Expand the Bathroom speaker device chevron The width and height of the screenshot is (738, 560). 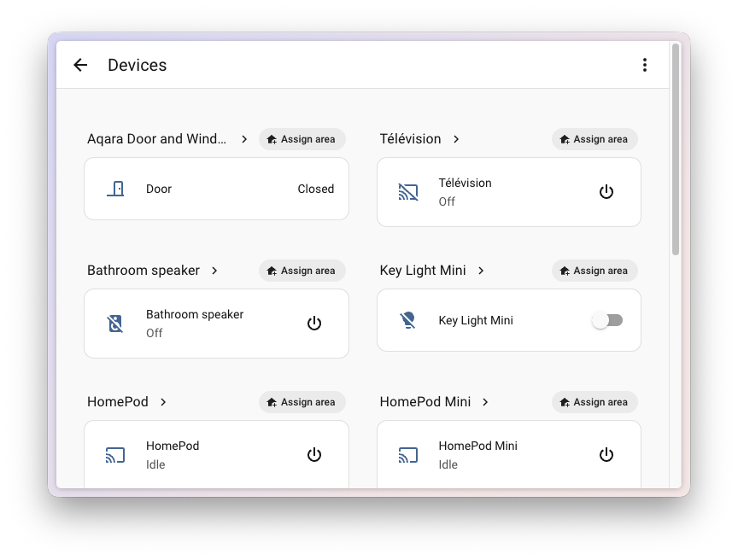click(x=214, y=270)
